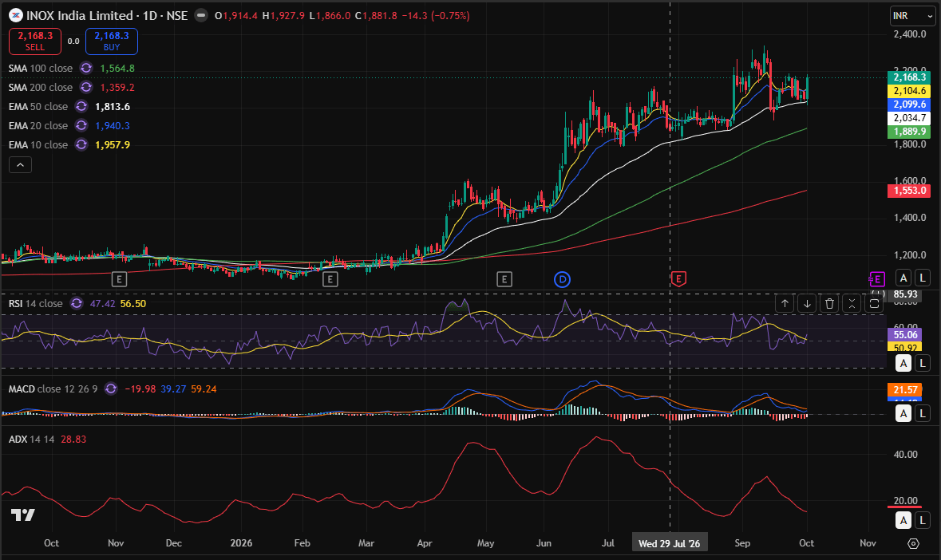Click the ADX value 28.83
The height and width of the screenshot is (560, 941).
73,440
